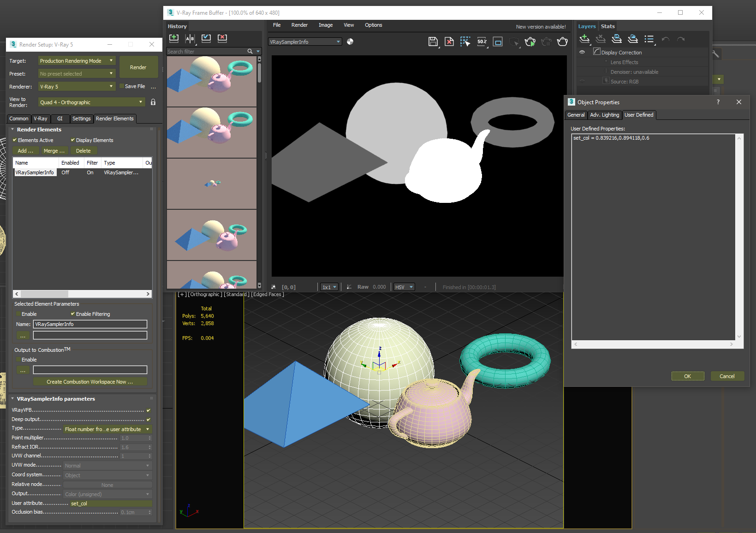Click OK in Object Properties dialog
The width and height of the screenshot is (756, 533).
tap(688, 376)
